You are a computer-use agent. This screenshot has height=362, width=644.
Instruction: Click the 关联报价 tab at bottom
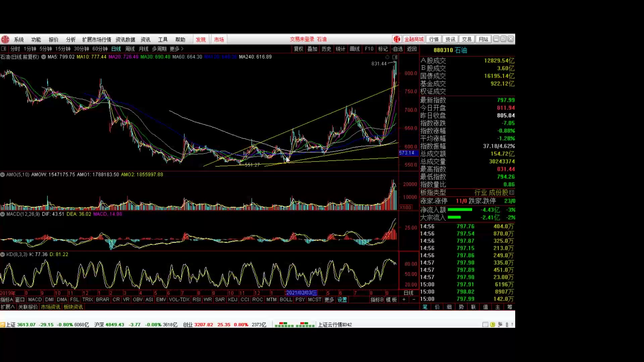(28, 307)
